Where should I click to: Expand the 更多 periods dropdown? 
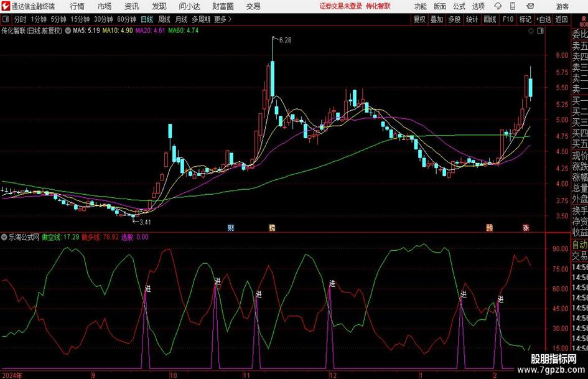pyautogui.click(x=223, y=19)
